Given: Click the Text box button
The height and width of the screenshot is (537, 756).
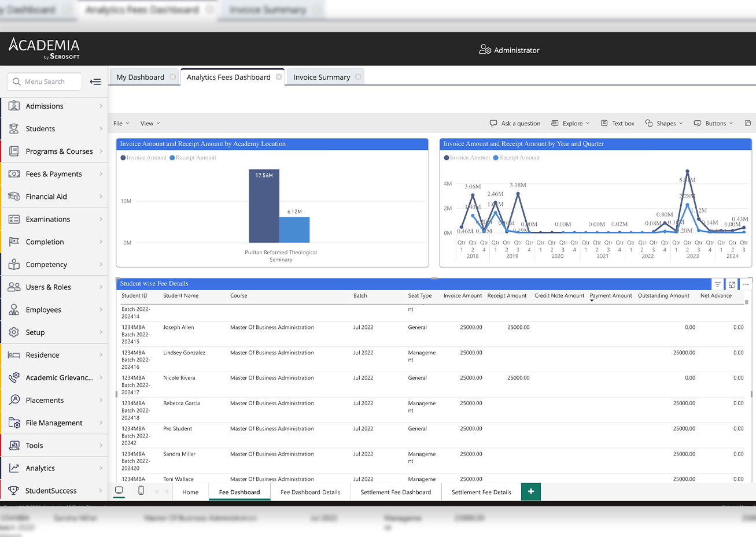Looking at the screenshot, I should (x=618, y=123).
